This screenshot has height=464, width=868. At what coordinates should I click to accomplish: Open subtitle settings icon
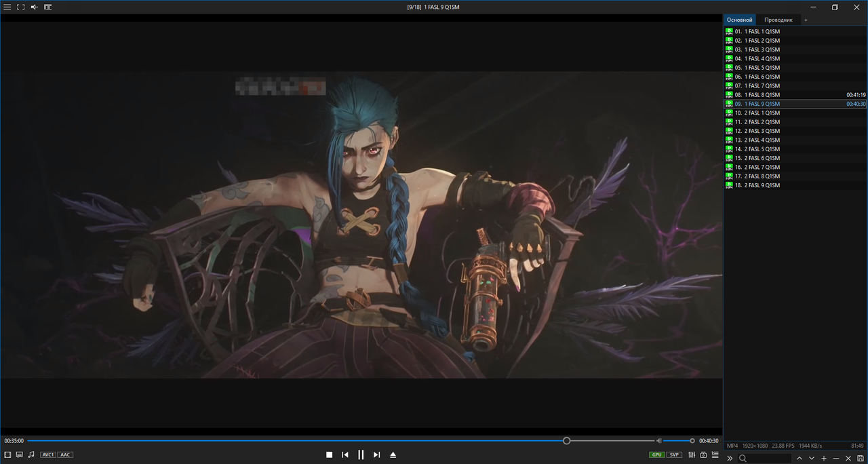(x=20, y=455)
